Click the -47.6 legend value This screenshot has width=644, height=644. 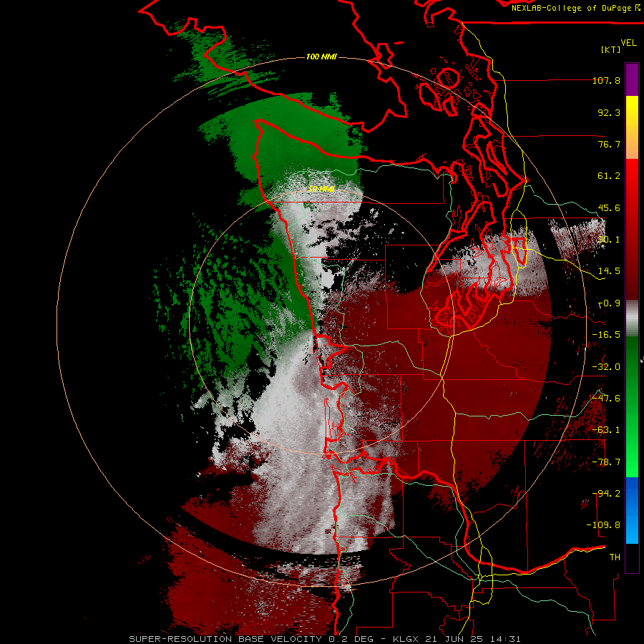[606, 399]
